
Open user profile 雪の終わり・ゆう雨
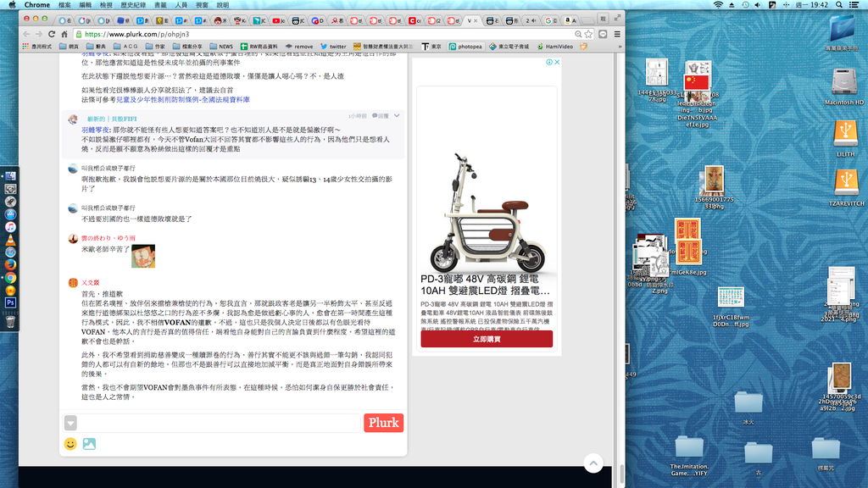[x=108, y=238]
